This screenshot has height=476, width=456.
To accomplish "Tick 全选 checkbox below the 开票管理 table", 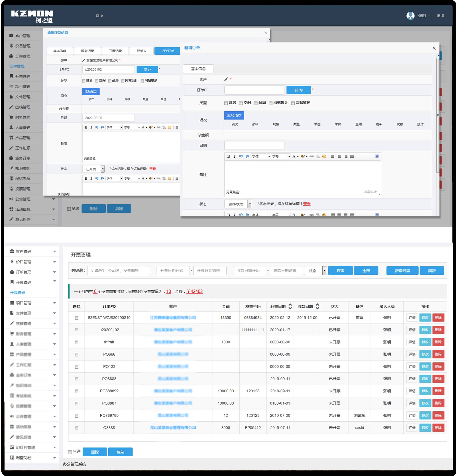I will pyautogui.click(x=70, y=452).
